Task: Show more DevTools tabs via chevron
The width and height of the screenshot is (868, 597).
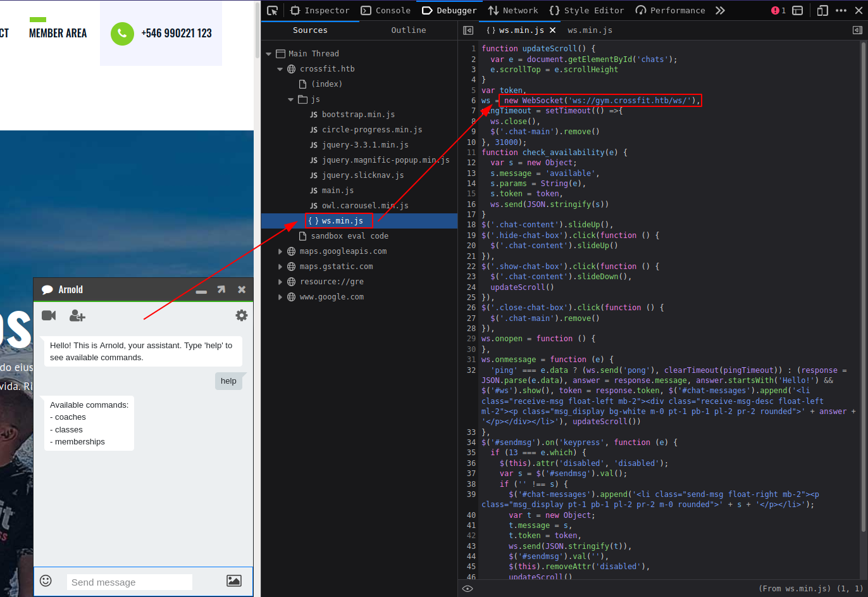Action: coord(720,11)
